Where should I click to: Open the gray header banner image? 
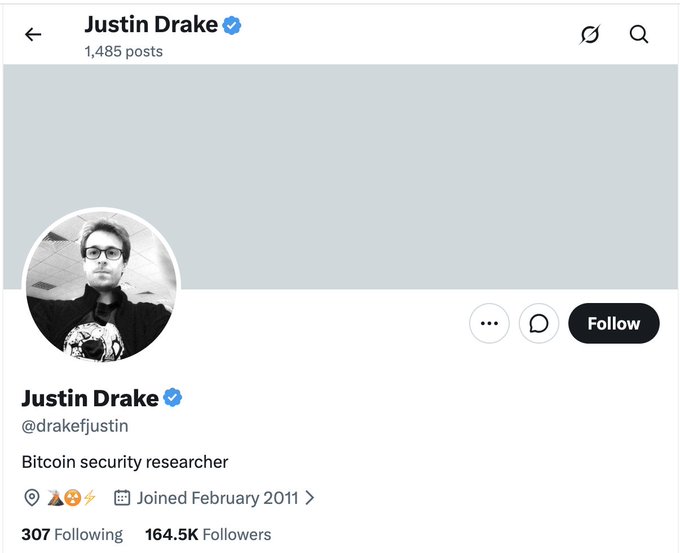point(340,177)
